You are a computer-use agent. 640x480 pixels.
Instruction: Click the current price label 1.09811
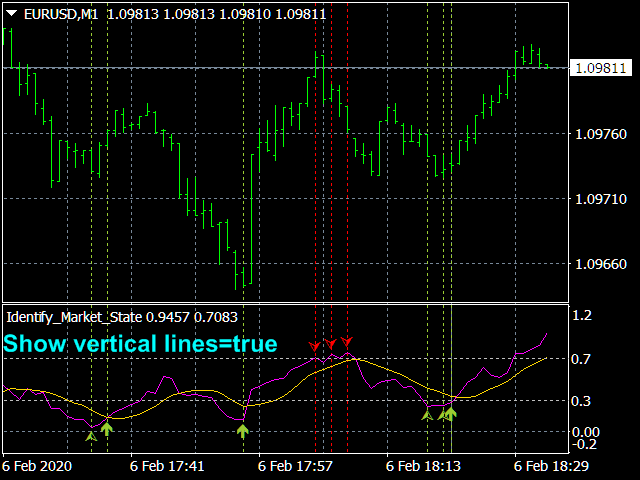pos(600,68)
